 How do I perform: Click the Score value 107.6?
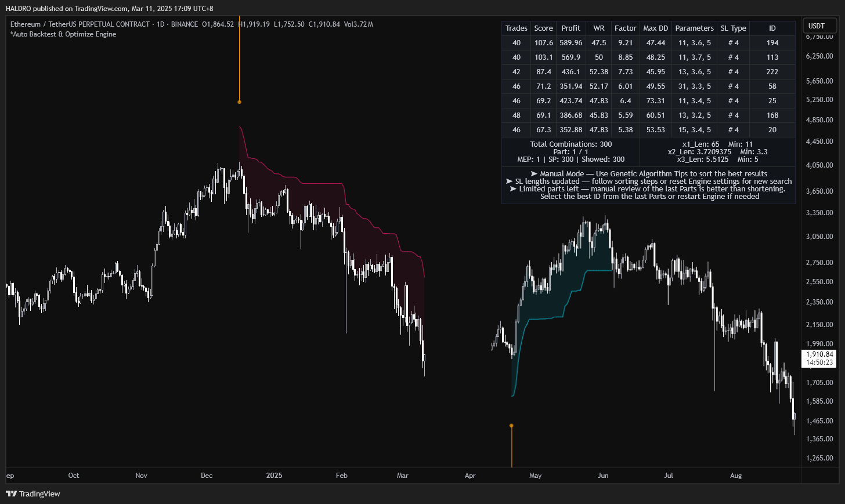point(544,43)
